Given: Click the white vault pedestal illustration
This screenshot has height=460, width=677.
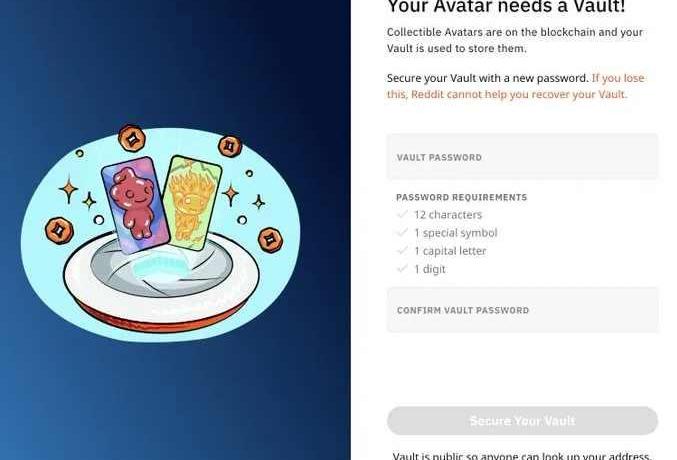Looking at the screenshot, I should (161, 283).
